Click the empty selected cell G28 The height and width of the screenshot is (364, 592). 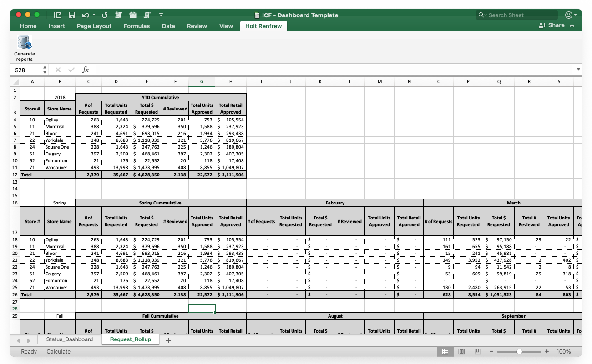[202, 309]
